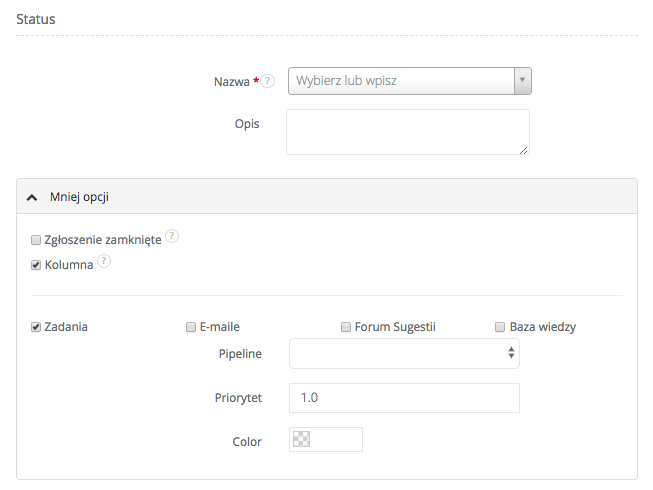Click inside the Opis text area

407,132
